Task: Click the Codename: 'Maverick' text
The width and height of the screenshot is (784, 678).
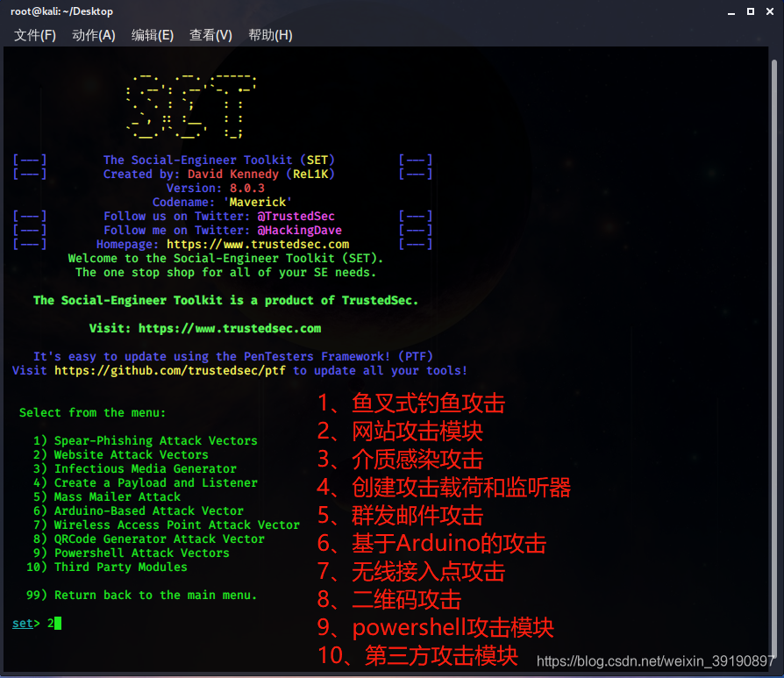Action: tap(223, 202)
